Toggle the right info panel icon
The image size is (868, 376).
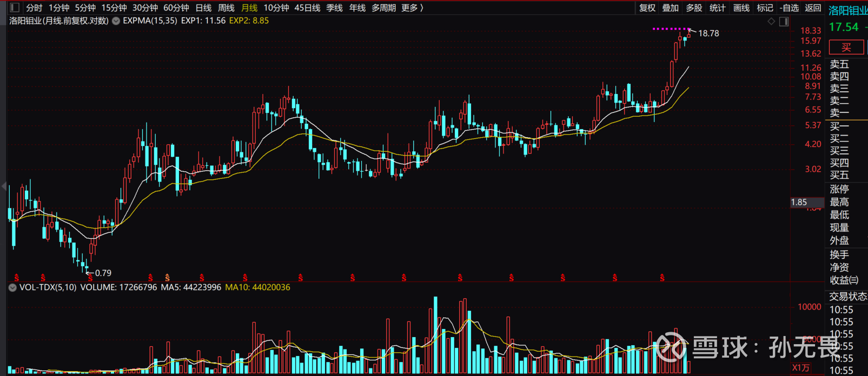784,21
